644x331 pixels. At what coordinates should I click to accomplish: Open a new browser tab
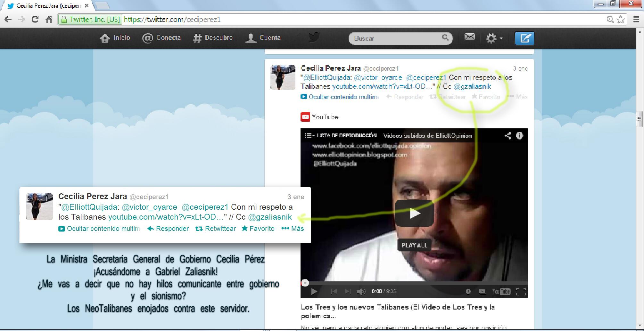pos(102,5)
